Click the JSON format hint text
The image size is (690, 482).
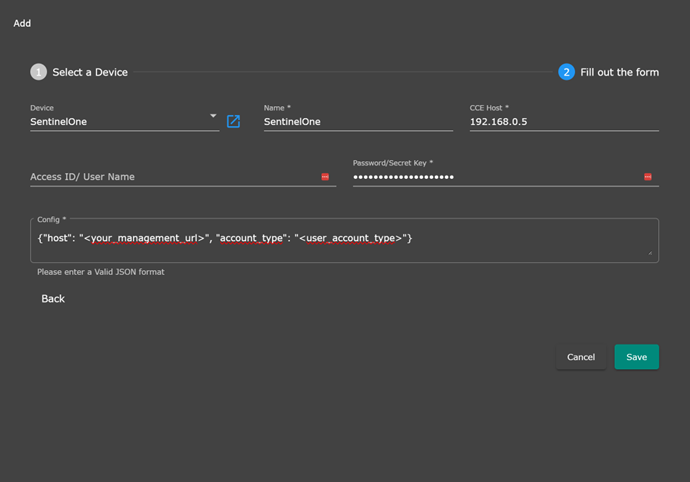click(x=101, y=272)
